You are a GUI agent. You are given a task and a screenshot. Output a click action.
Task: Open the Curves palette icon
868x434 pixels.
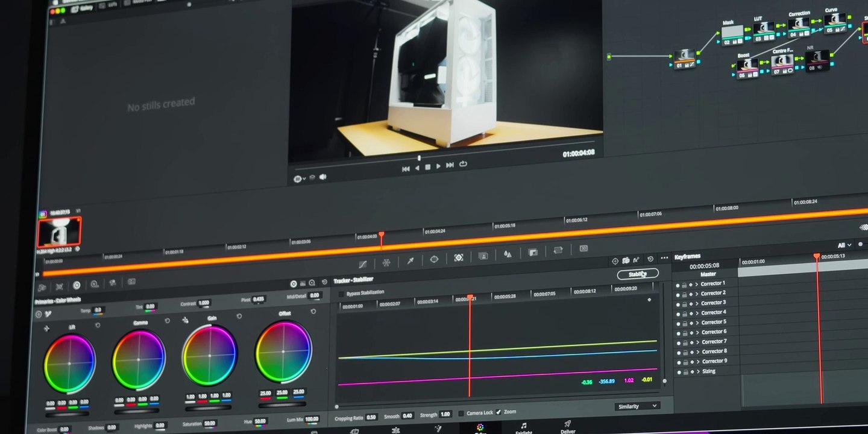(363, 263)
